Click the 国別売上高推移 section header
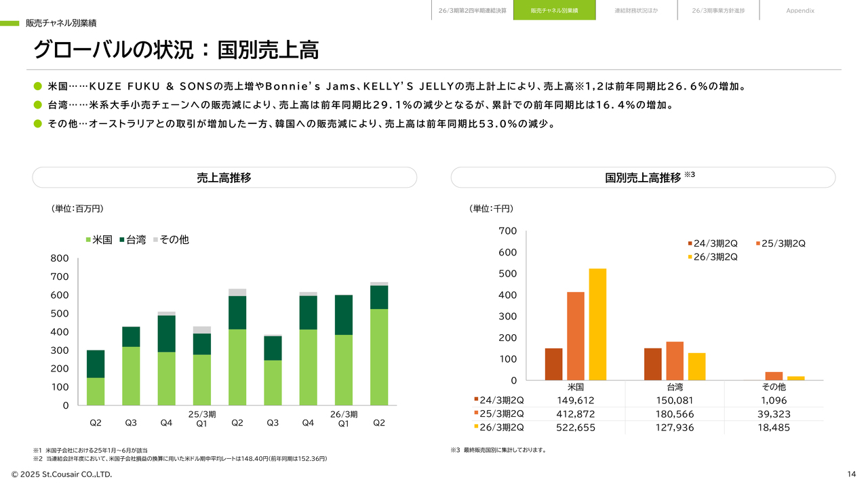 pos(643,178)
